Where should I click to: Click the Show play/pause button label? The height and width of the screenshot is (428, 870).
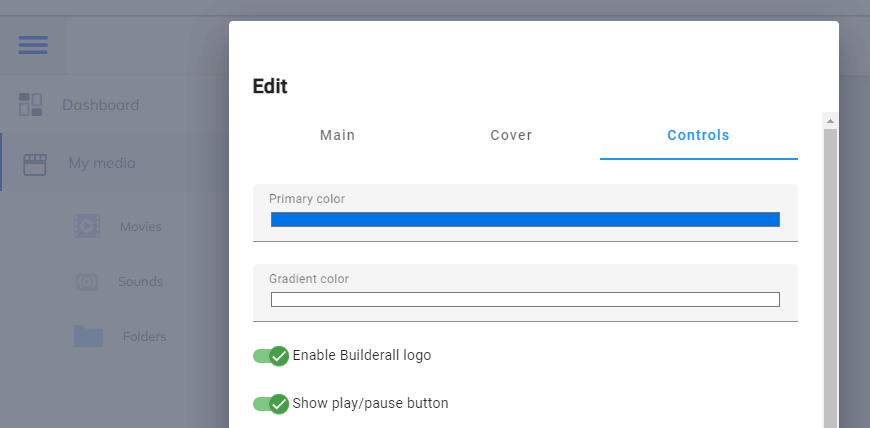[371, 403]
